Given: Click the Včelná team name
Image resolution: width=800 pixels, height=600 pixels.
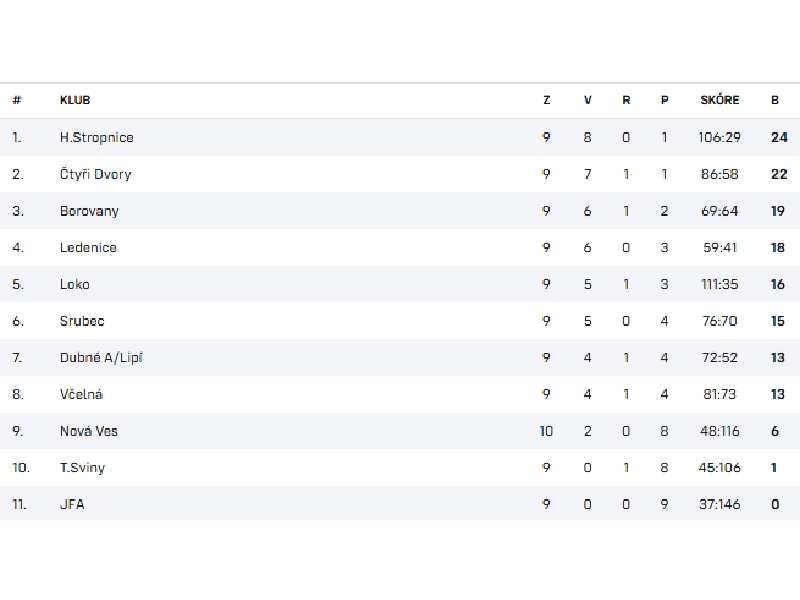Looking at the screenshot, I should point(82,394).
